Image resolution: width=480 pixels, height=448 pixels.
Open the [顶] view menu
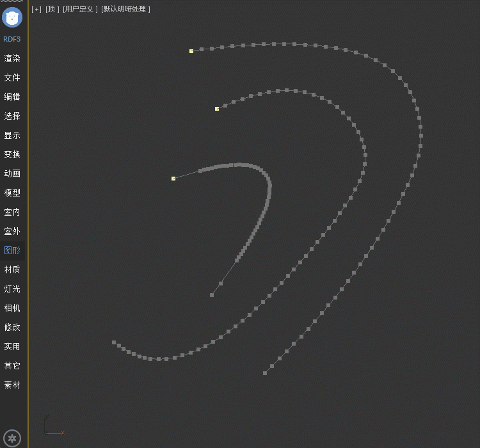tap(52, 9)
